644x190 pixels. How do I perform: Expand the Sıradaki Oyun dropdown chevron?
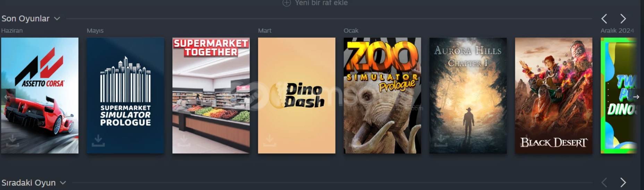point(63,183)
